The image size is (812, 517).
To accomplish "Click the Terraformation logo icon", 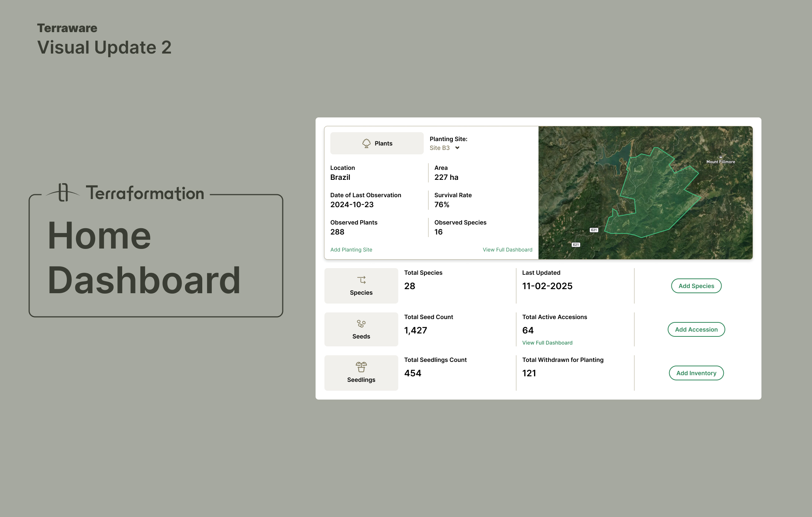I will pos(63,192).
